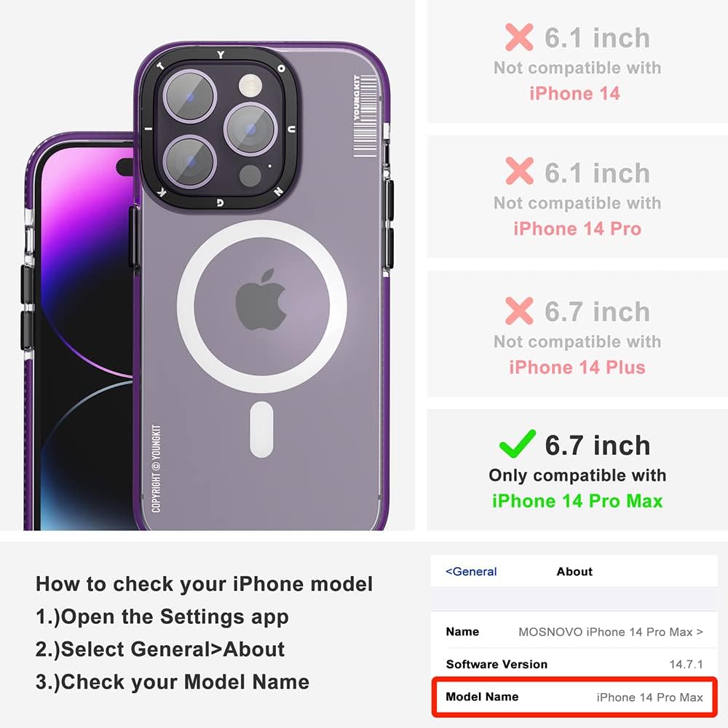
Task: Click the "Select General>About" instruction step
Action: click(160, 649)
